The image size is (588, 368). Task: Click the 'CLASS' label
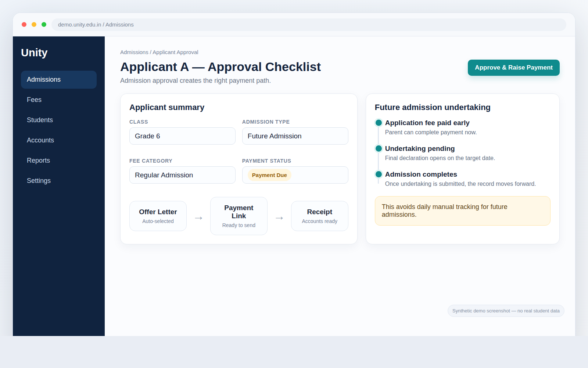pos(139,122)
